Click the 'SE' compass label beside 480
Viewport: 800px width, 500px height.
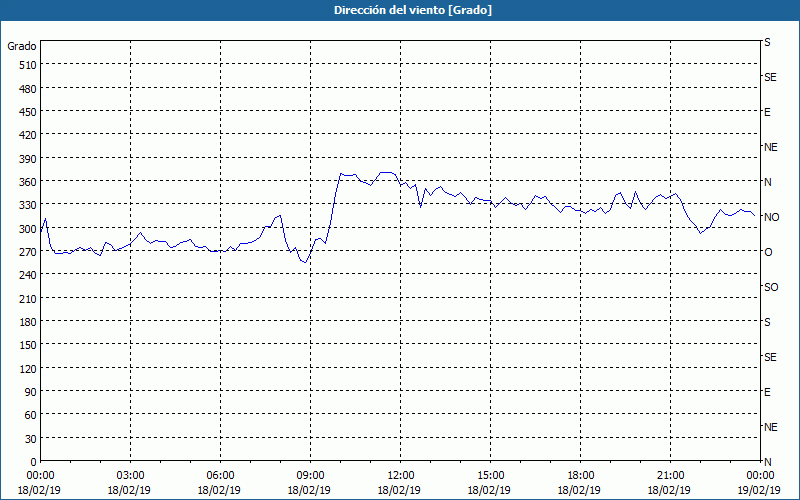(770, 77)
